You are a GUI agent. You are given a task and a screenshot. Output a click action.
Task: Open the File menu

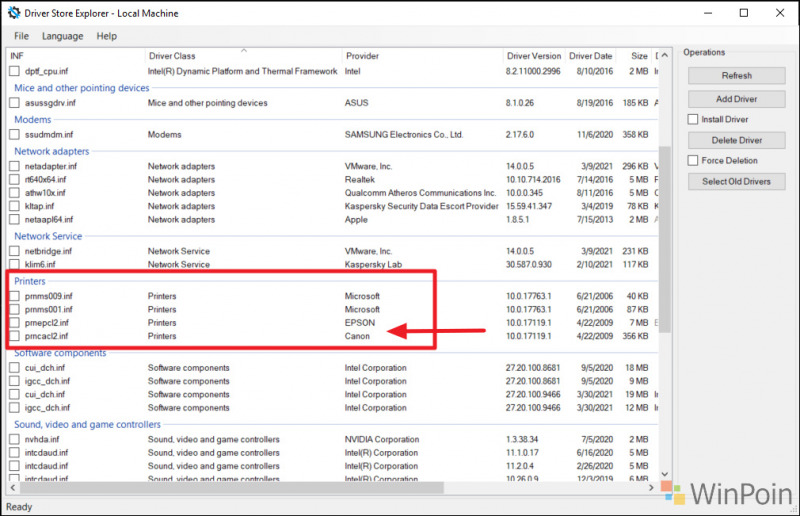coord(21,36)
